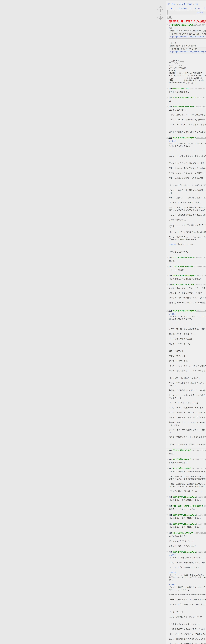206x644 pixels.
Task: Collapse post 1 using its triangle
Action: [167, 25]
